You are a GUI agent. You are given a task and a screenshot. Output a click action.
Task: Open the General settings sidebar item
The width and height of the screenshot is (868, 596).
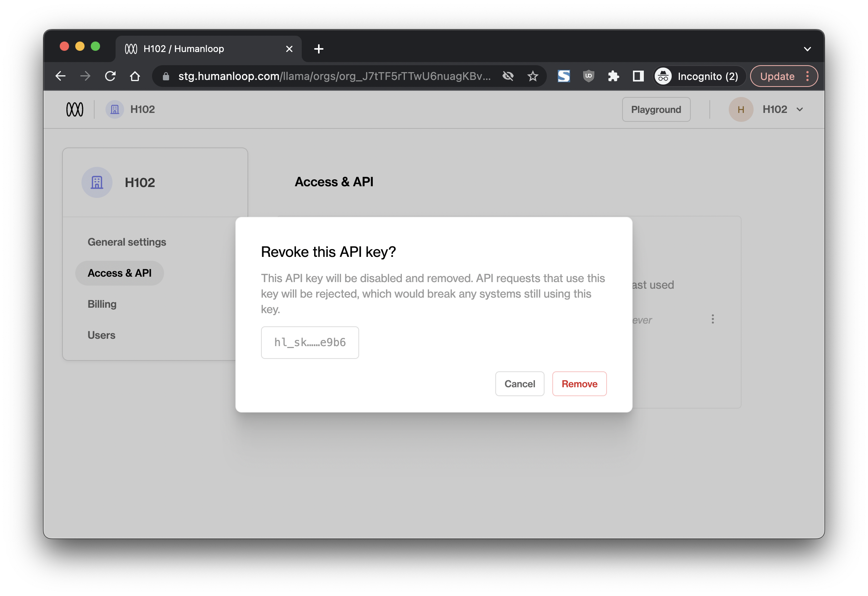pyautogui.click(x=127, y=242)
